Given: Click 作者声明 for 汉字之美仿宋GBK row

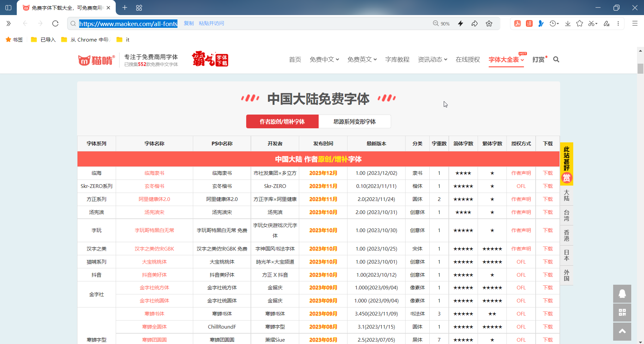Looking at the screenshot, I should pos(521,249).
